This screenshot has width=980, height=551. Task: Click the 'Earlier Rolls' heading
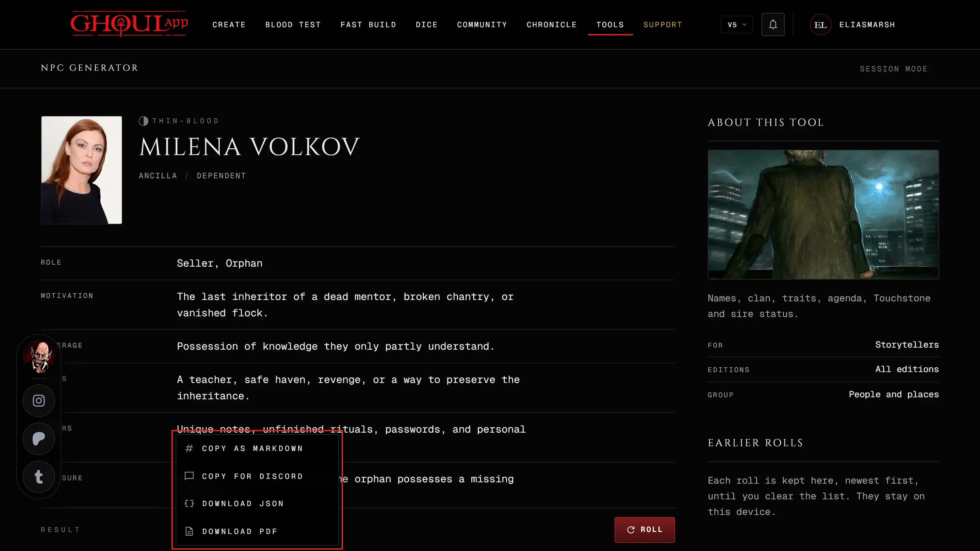coord(755,443)
